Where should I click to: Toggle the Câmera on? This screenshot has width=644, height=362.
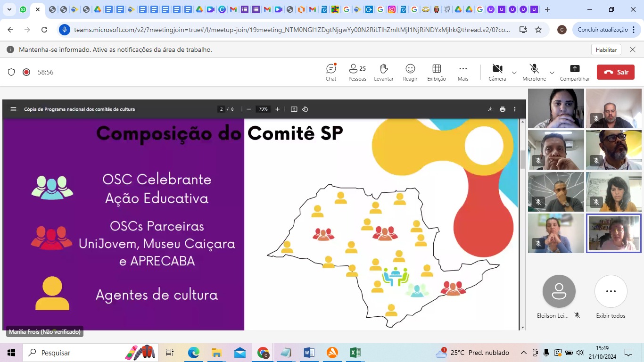point(497,72)
